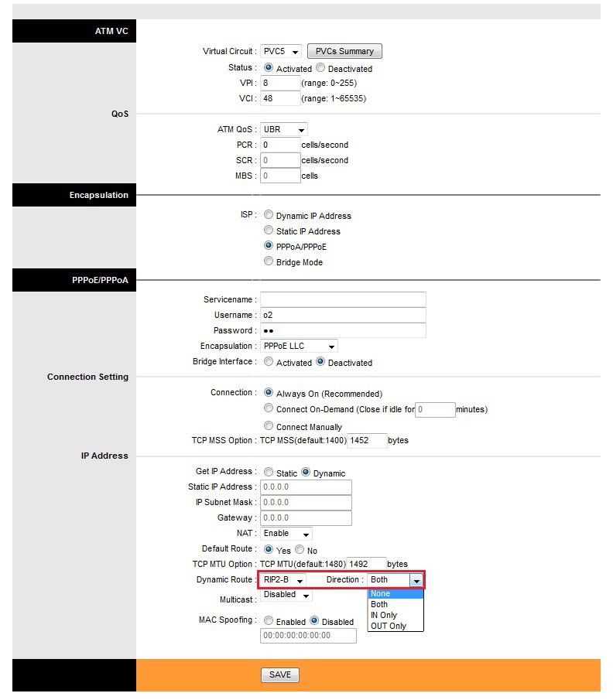Click the SAVE button
Viewport: 613px width, 700px height.
(x=280, y=675)
